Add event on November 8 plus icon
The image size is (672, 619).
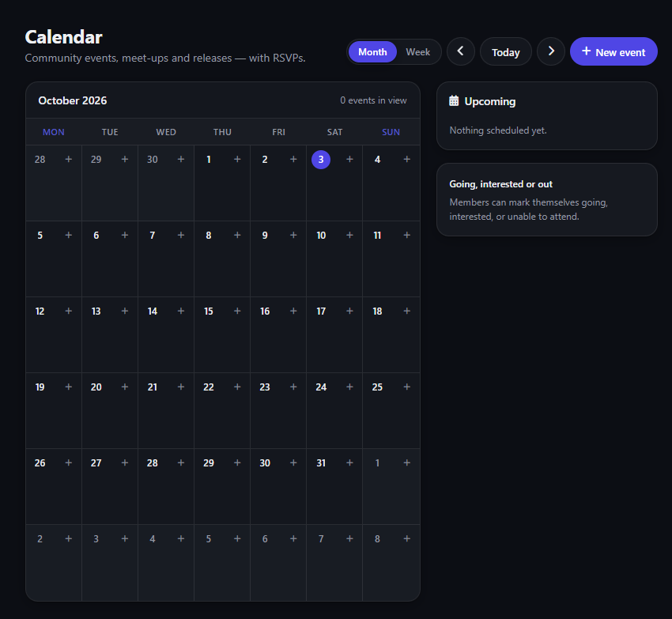coord(406,538)
